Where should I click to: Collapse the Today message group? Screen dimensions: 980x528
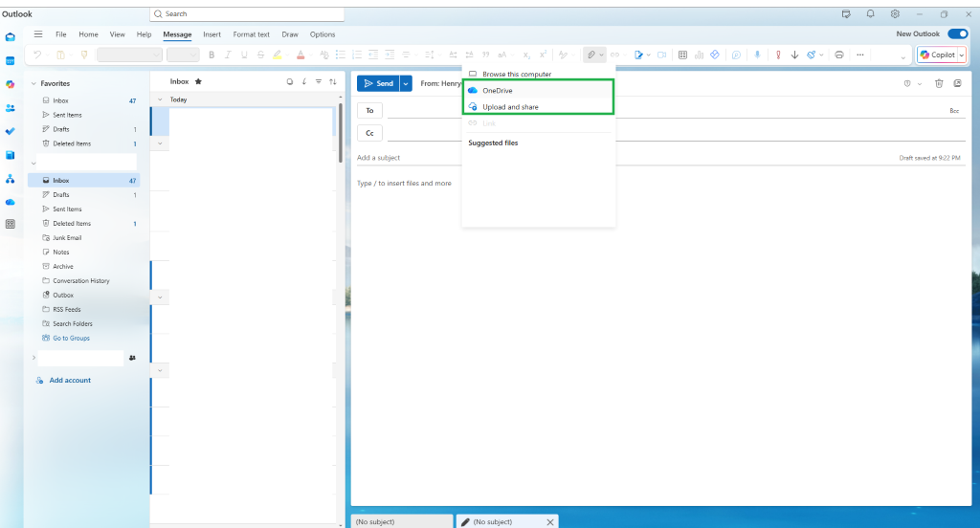coord(160,99)
